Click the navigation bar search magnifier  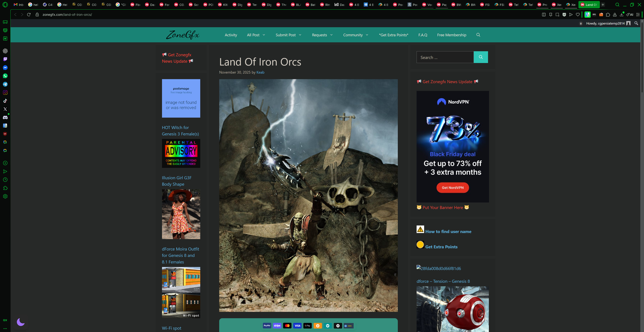[x=478, y=35]
